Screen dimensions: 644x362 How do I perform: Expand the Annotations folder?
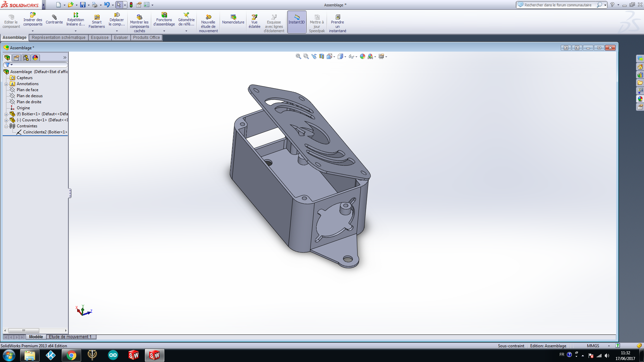point(6,84)
